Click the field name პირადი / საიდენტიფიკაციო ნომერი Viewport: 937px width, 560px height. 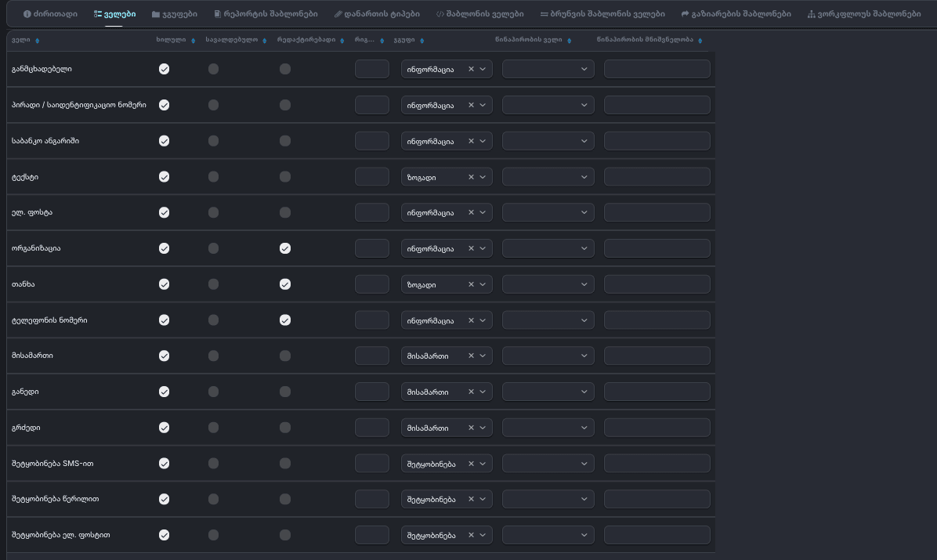tap(79, 105)
